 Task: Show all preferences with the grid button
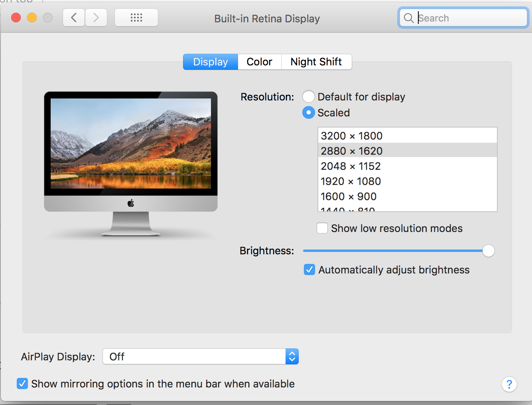(136, 18)
